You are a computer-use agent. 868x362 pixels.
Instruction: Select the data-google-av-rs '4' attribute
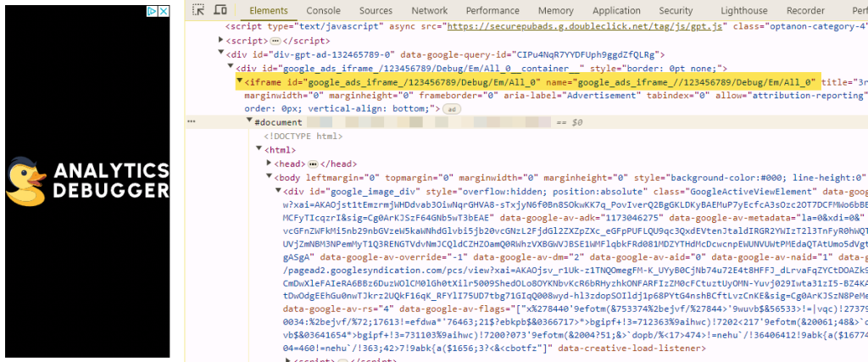pos(338,308)
